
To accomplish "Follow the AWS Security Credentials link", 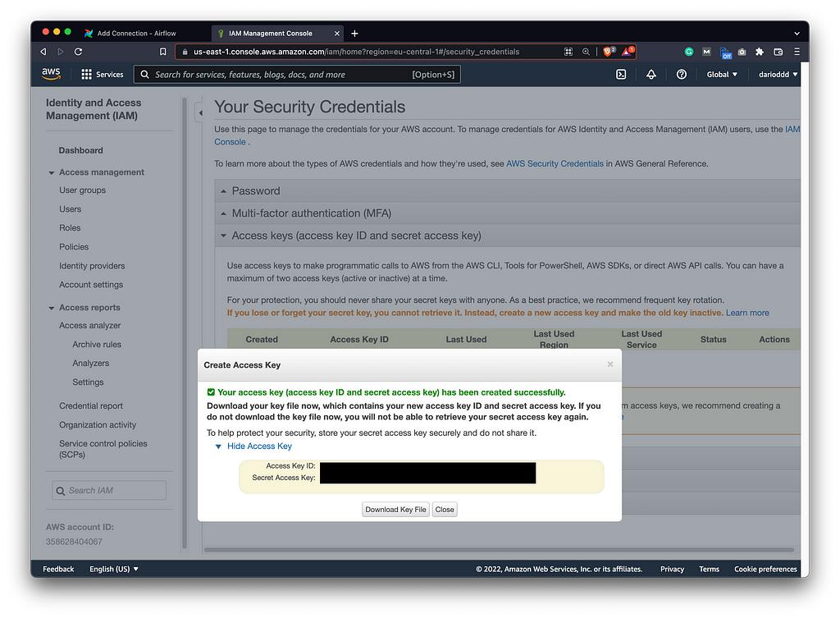I will pyautogui.click(x=555, y=163).
